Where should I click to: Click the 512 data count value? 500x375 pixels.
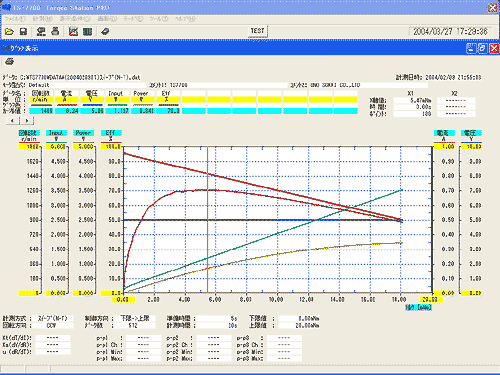pyautogui.click(x=135, y=325)
